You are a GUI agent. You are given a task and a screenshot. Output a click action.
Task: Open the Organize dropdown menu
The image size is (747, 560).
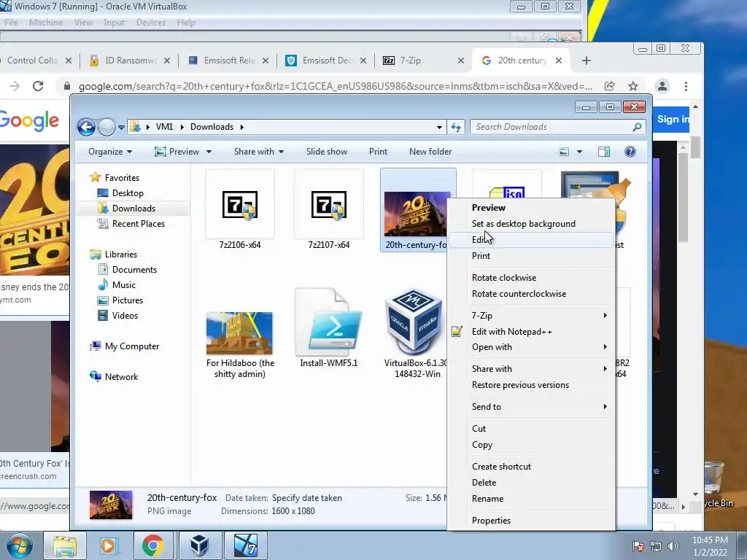(110, 152)
